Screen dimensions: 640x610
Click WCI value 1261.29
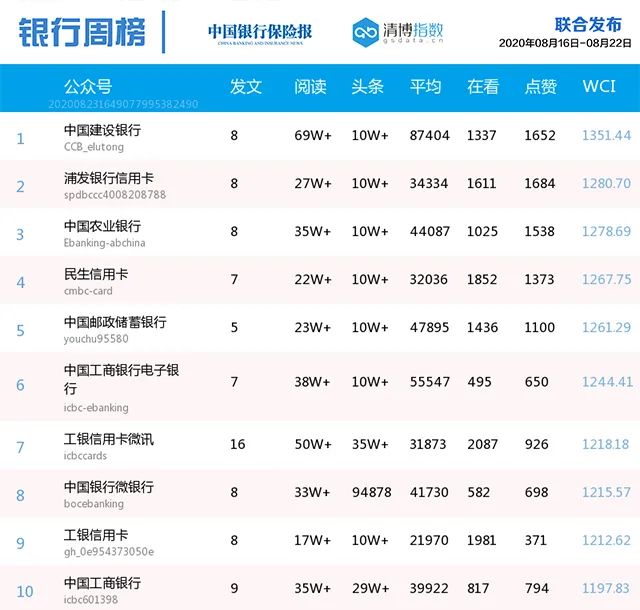[607, 327]
